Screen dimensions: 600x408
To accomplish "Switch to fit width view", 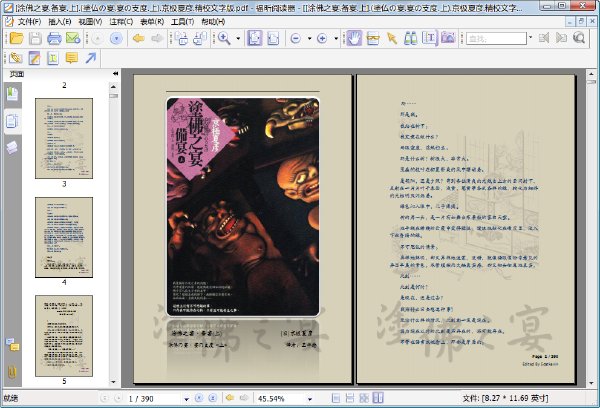I will [x=273, y=38].
